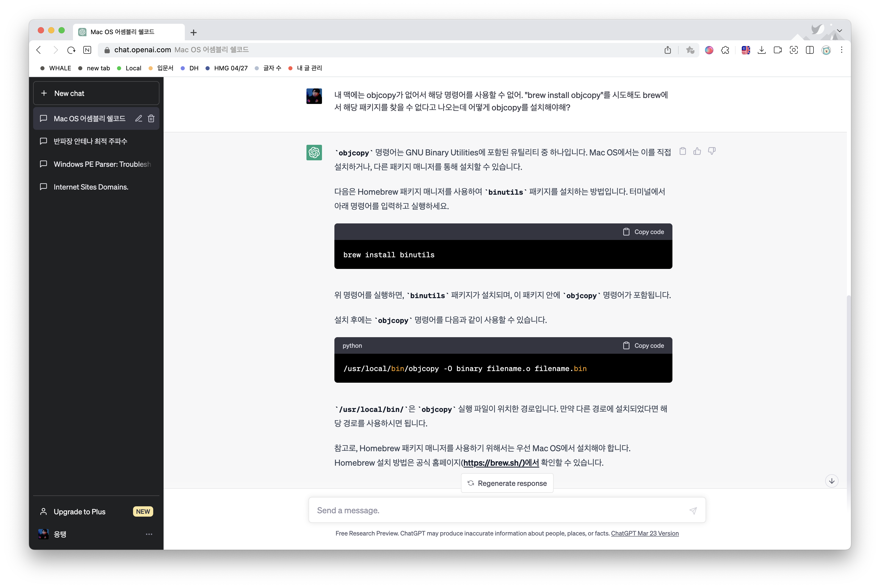Open account options three-dots menu
The width and height of the screenshot is (880, 588).
pos(149,534)
